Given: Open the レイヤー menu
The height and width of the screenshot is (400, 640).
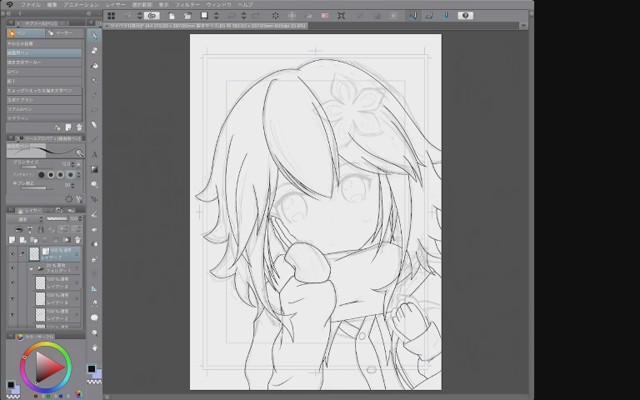Looking at the screenshot, I should click(x=116, y=5).
